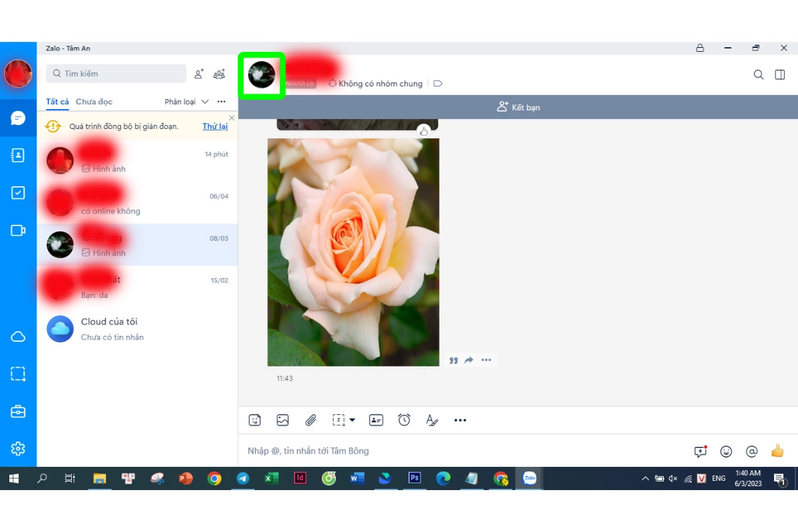Open the Contacts icon in left sidebar

pos(18,155)
